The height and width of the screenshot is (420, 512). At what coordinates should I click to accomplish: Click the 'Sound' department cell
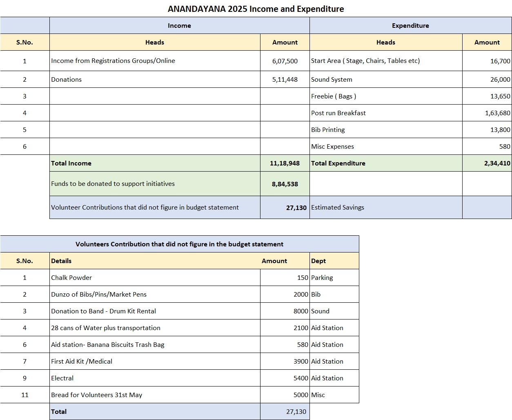pos(334,311)
